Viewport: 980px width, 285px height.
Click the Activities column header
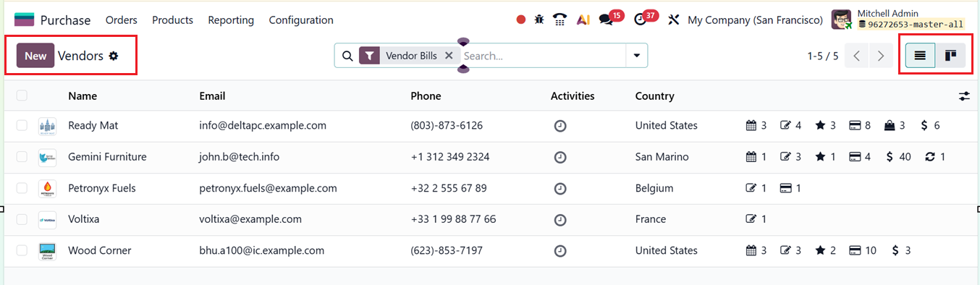tap(573, 95)
